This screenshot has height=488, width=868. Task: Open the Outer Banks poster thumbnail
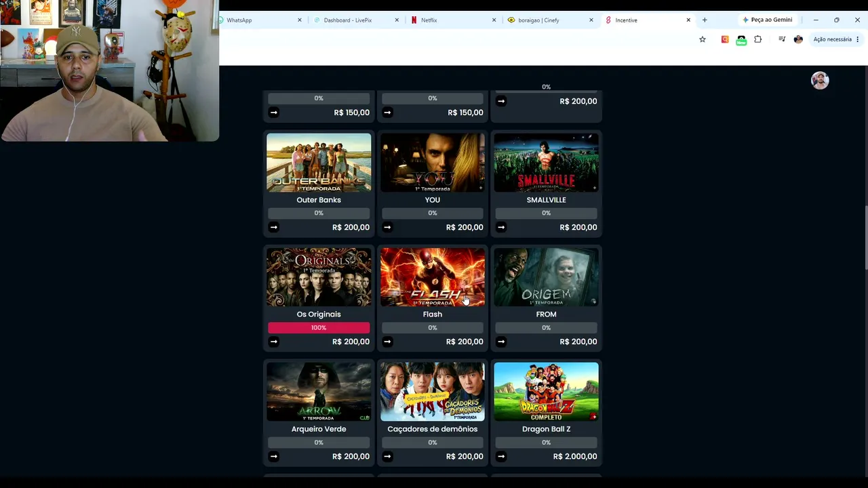click(x=319, y=163)
